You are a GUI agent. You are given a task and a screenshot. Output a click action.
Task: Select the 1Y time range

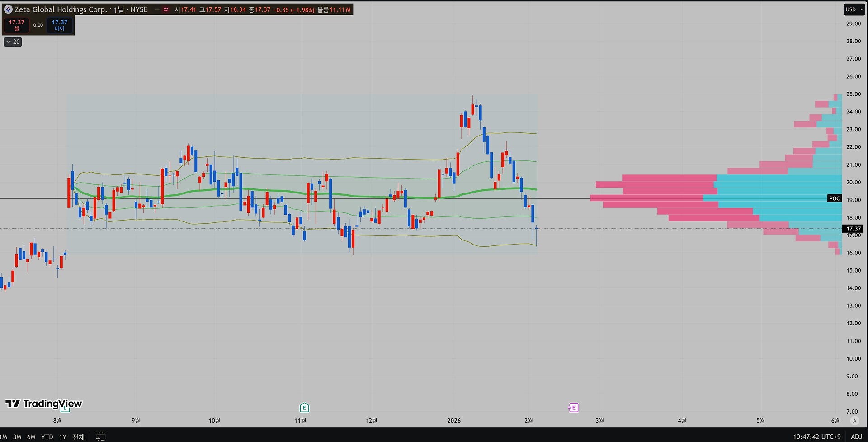point(63,437)
